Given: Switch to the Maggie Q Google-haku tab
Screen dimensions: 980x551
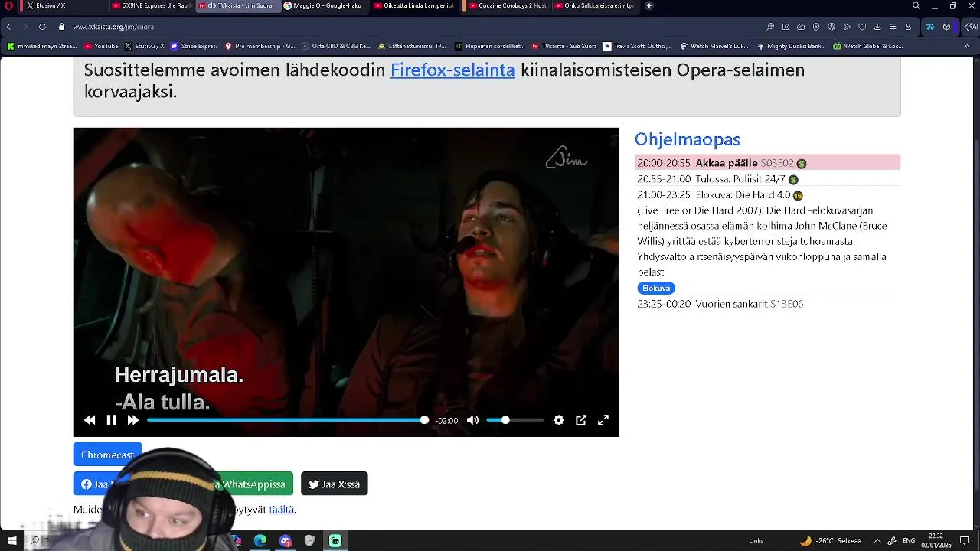Looking at the screenshot, I should pyautogui.click(x=325, y=5).
